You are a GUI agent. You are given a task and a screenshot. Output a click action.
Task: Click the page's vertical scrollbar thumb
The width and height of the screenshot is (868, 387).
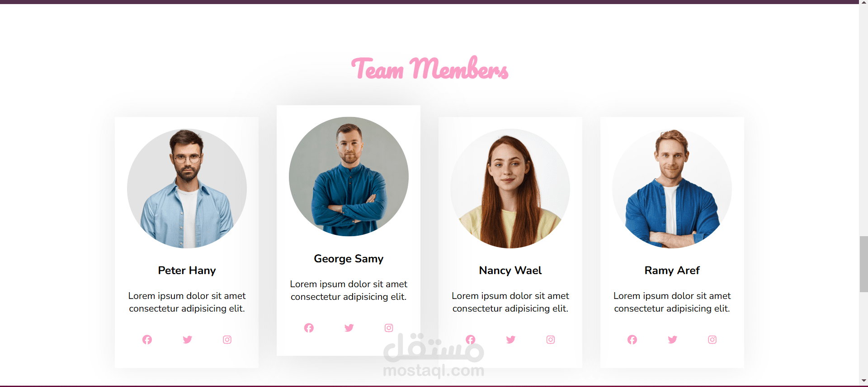863,264
